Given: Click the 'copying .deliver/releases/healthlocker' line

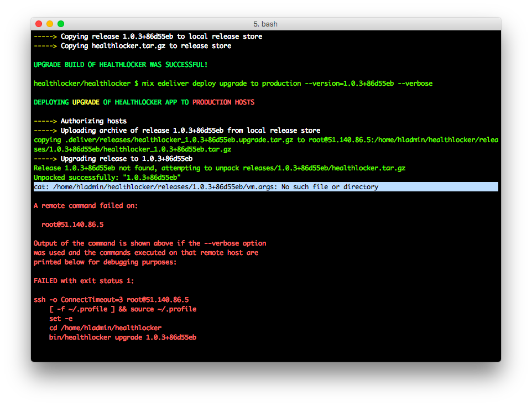Looking at the screenshot, I should [266, 140].
